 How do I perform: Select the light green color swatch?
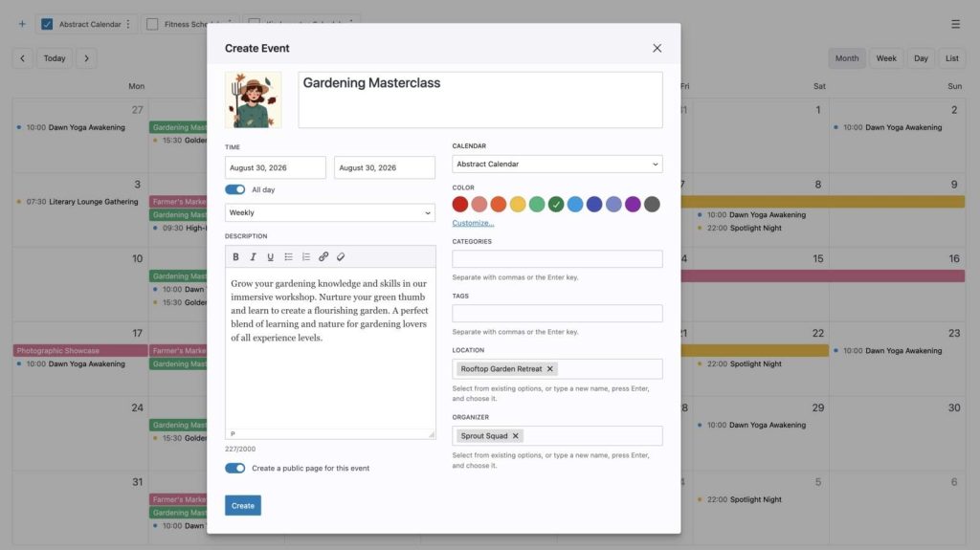click(537, 204)
